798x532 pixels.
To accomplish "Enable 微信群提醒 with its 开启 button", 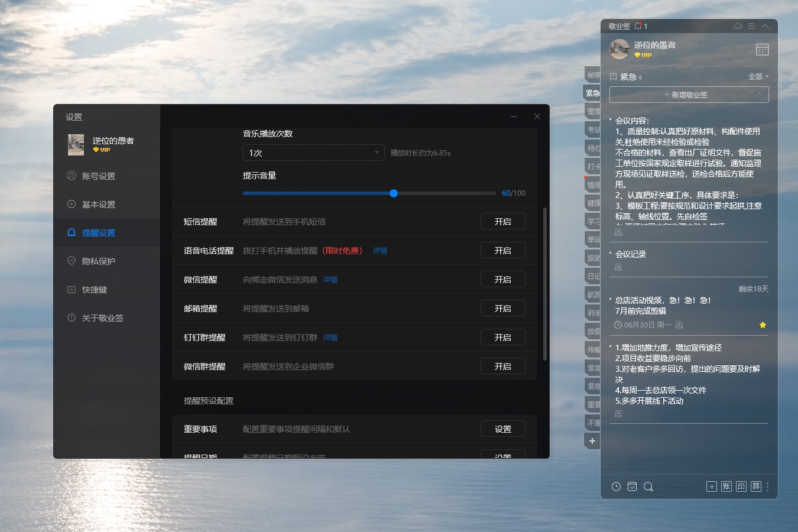I will click(502, 366).
